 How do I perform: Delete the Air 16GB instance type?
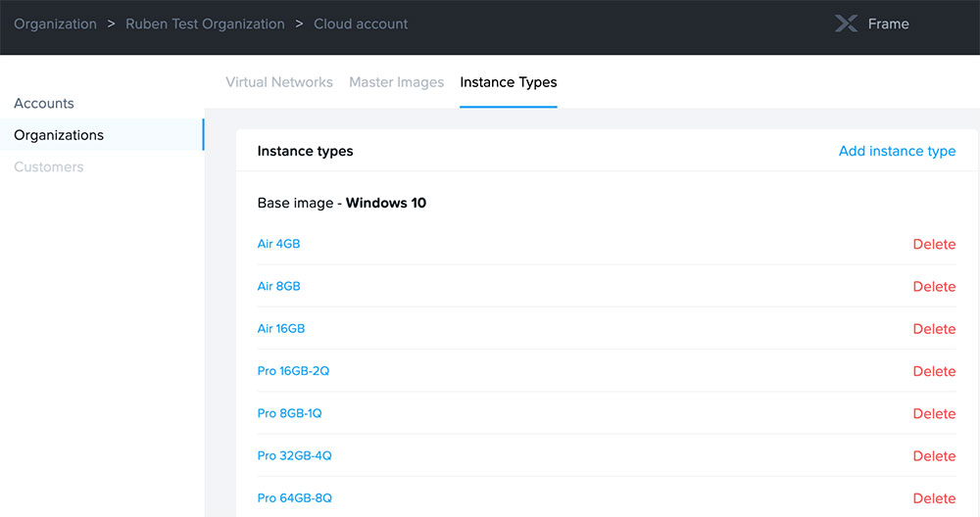tap(933, 329)
